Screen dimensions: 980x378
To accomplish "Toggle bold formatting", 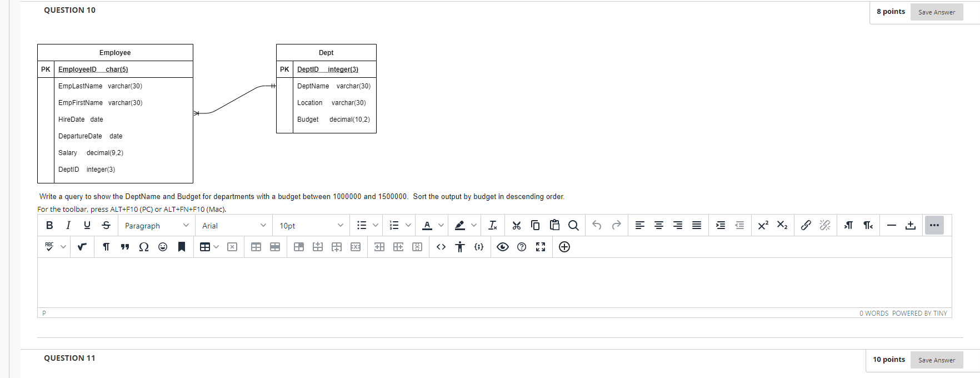I will 49,225.
